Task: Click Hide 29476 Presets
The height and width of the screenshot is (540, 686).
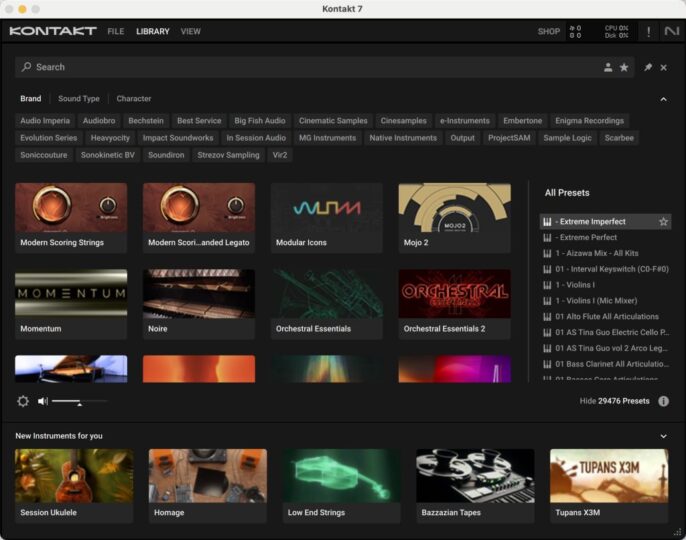Action: click(x=614, y=401)
